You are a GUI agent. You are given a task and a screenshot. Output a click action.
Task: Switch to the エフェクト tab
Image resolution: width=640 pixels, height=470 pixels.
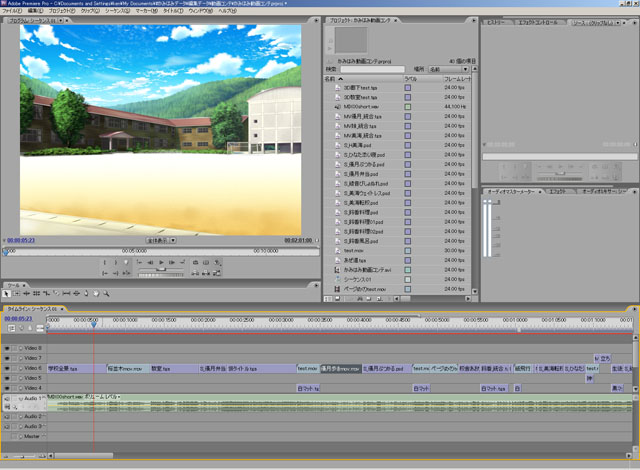coord(557,191)
